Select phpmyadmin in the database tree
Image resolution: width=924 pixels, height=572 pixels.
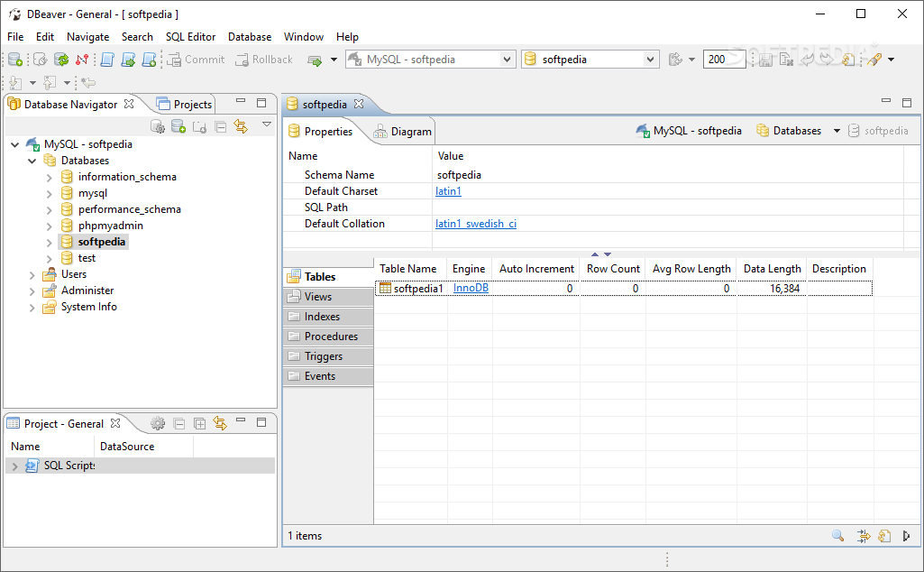(x=110, y=226)
